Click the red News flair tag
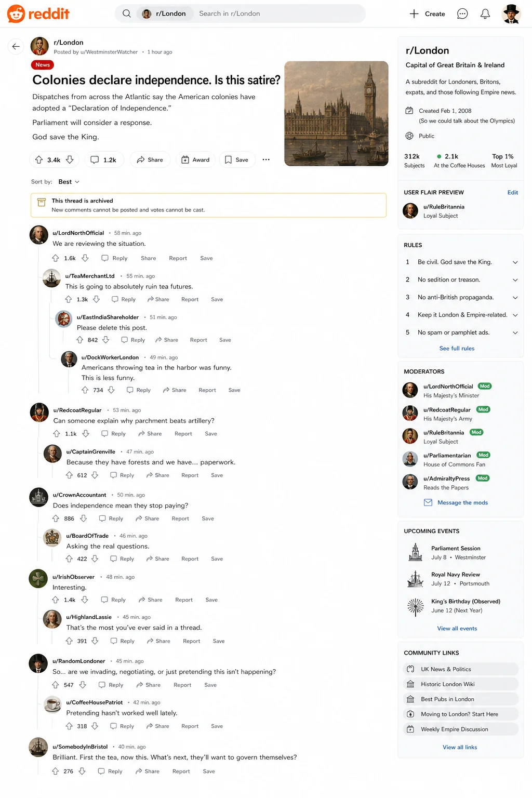This screenshot has height=798, width=532. (x=43, y=65)
